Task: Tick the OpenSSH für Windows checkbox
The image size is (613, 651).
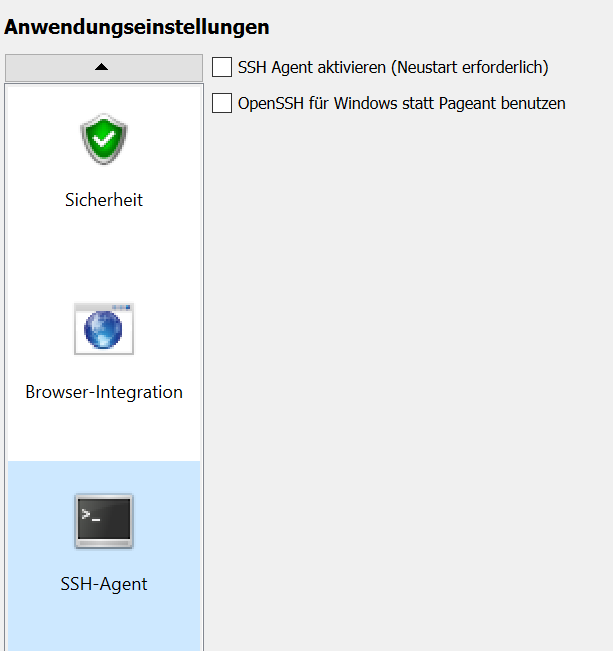Action: [222, 103]
